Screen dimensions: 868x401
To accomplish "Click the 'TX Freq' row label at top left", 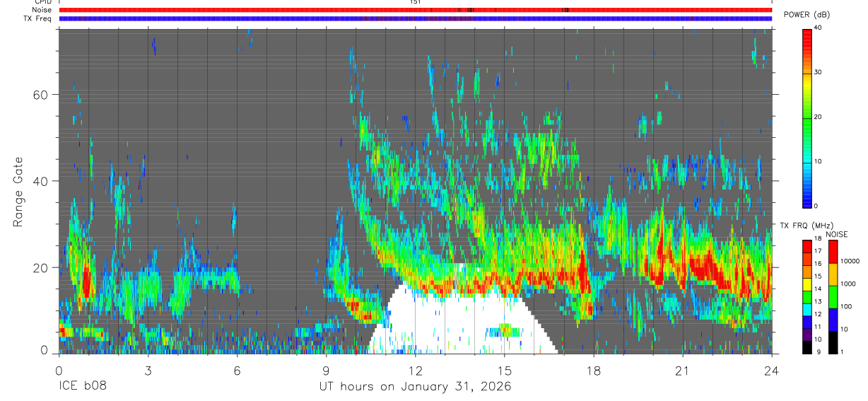I will (x=37, y=18).
